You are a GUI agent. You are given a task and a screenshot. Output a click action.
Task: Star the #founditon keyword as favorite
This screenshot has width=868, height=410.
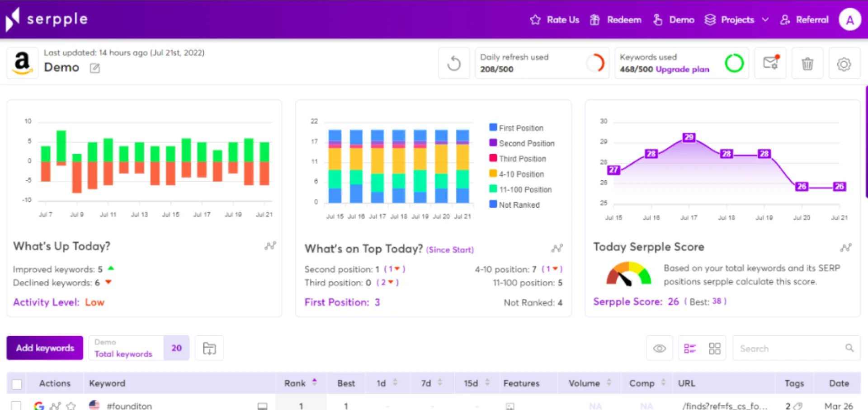tap(71, 405)
